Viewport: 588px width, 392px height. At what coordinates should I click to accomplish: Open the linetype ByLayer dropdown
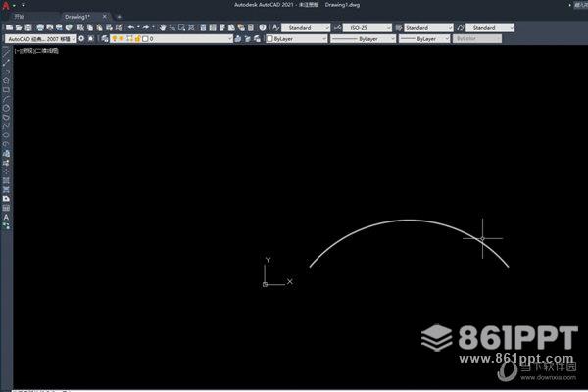tap(363, 38)
